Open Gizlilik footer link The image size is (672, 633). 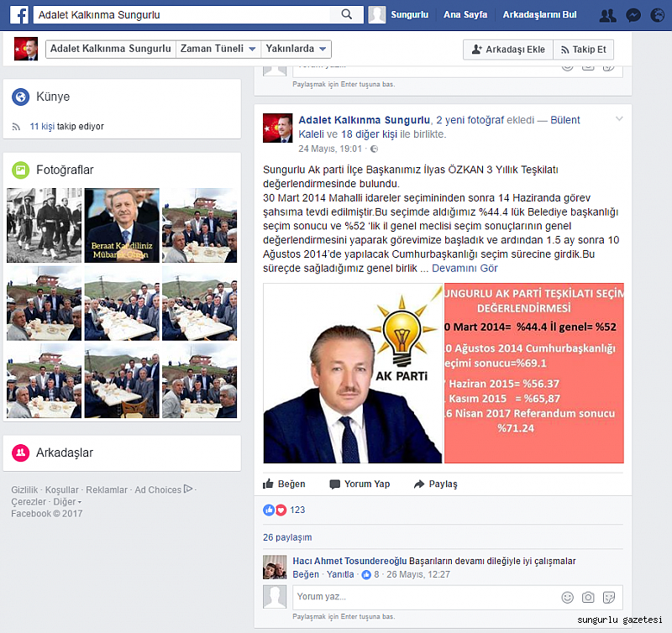point(24,489)
